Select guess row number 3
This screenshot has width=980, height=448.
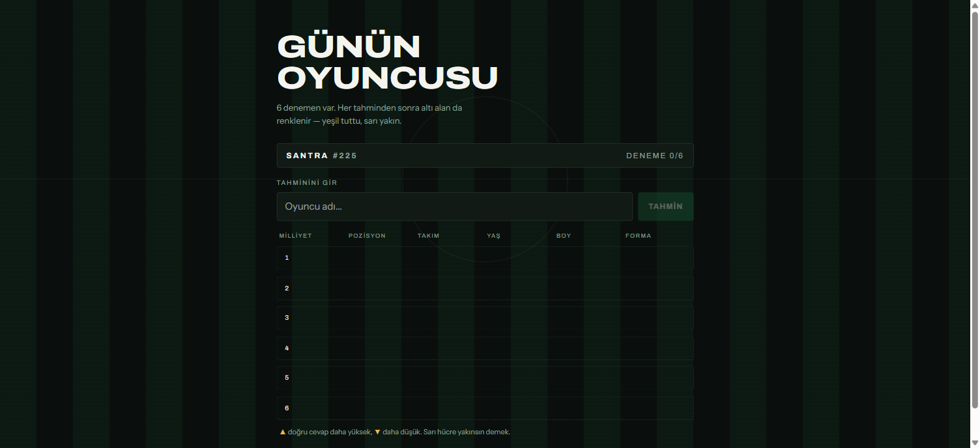coord(485,318)
